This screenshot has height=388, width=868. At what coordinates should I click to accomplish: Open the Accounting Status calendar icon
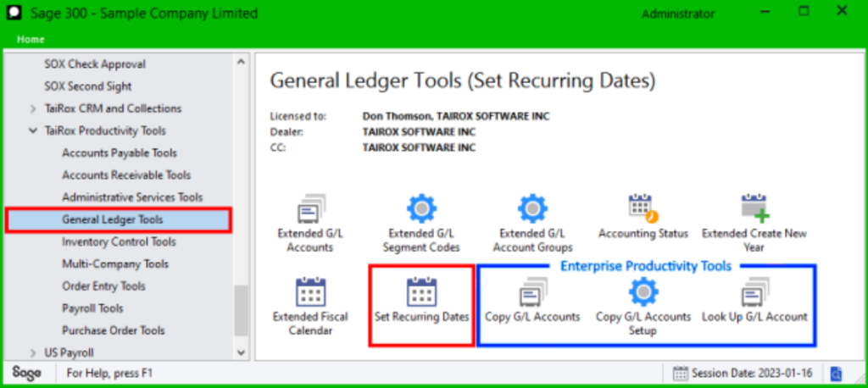pos(643,208)
